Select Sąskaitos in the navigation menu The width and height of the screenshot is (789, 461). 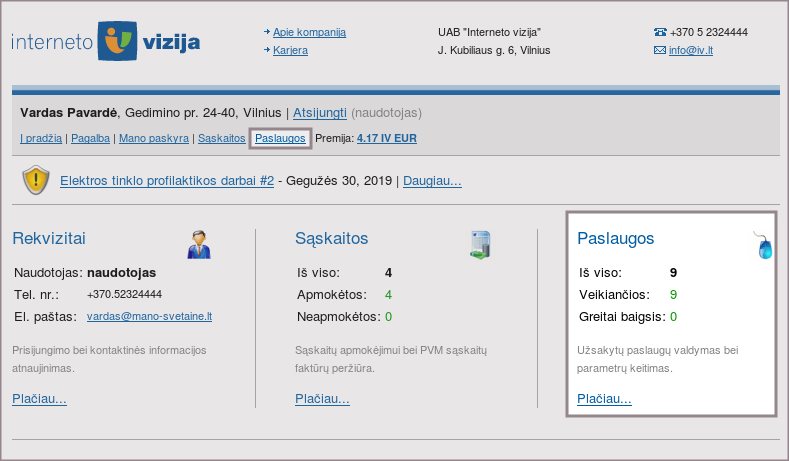(x=221, y=138)
